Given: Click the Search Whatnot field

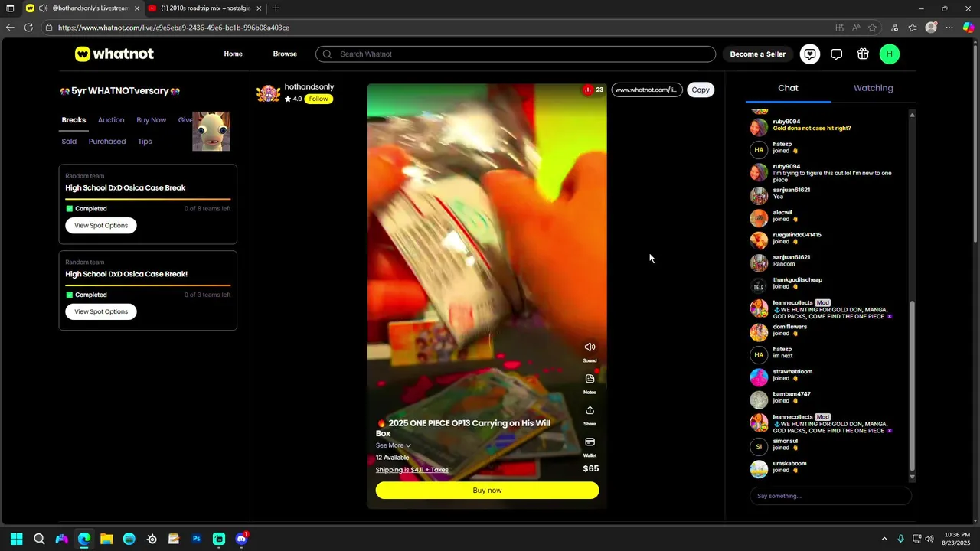Looking at the screenshot, I should click(515, 54).
